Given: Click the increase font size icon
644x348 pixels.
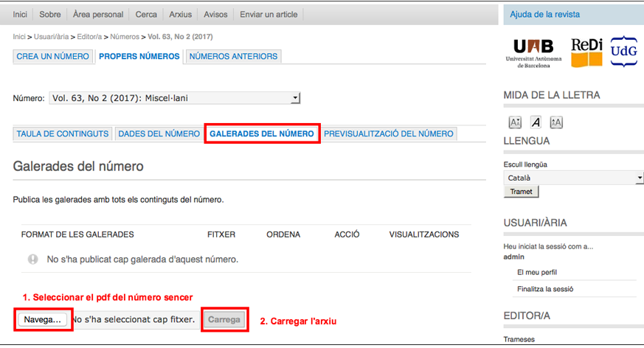Looking at the screenshot, I should [556, 122].
